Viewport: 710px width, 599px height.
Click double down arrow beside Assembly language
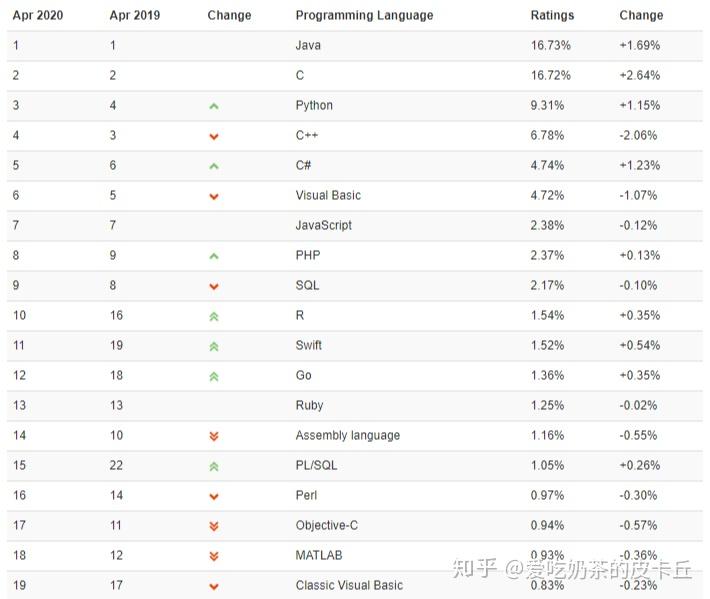tap(214, 436)
